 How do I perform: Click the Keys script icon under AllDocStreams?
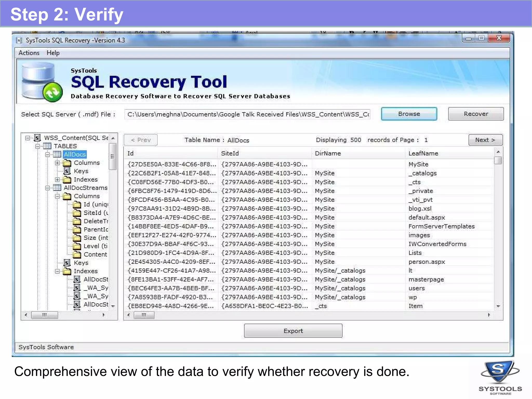(x=67, y=263)
